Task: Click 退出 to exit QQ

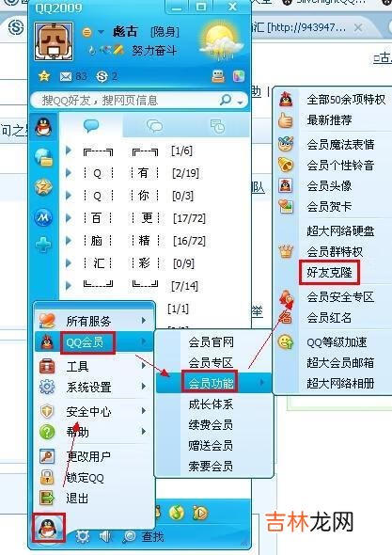Action: coord(94,498)
